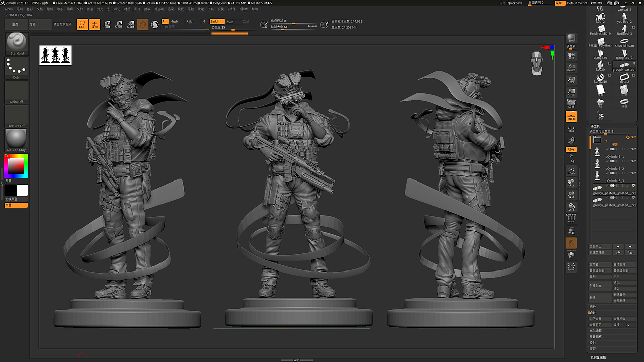The height and width of the screenshot is (362, 644).
Task: Expand the 拆分 (Split) section
Action: (593, 307)
